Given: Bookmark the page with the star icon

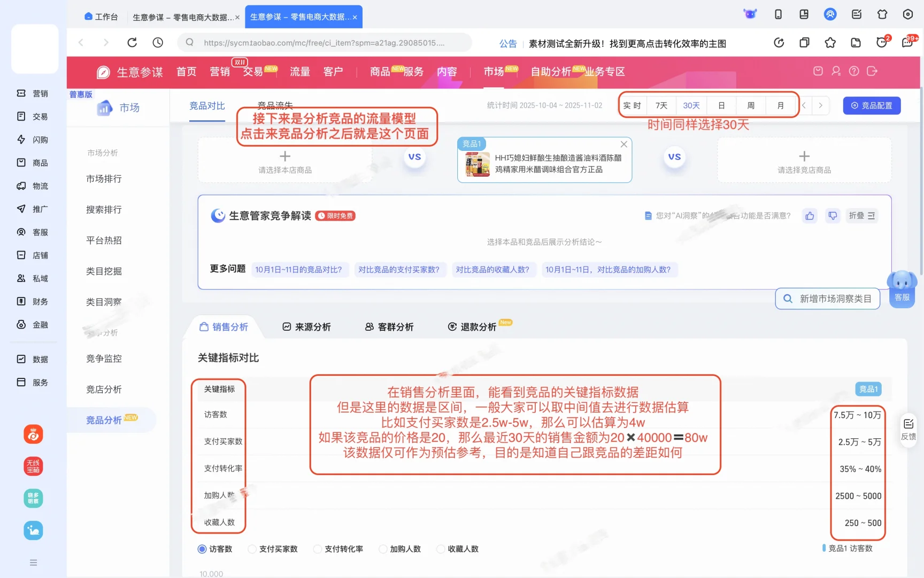Looking at the screenshot, I should [x=830, y=43].
